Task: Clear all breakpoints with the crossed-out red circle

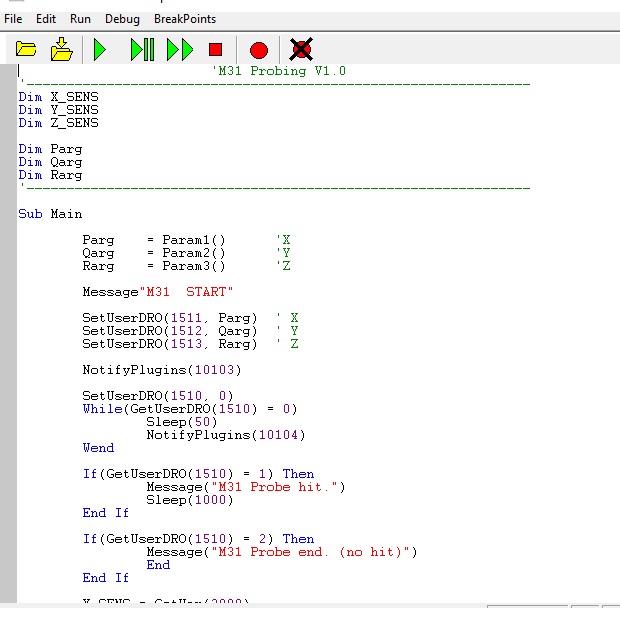Action: (301, 49)
